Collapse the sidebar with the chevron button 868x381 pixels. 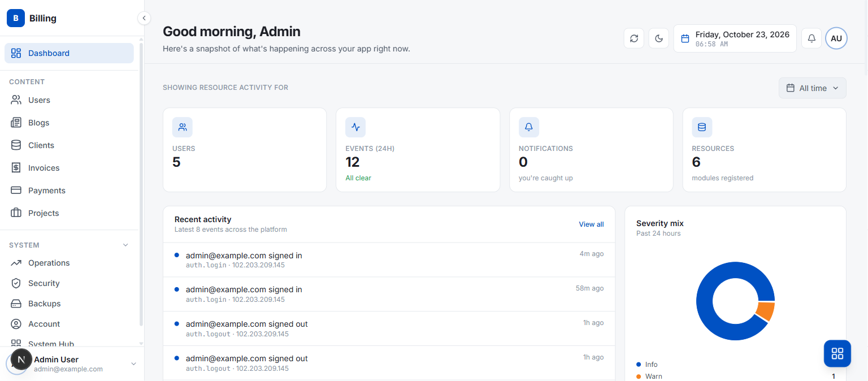[x=144, y=18]
